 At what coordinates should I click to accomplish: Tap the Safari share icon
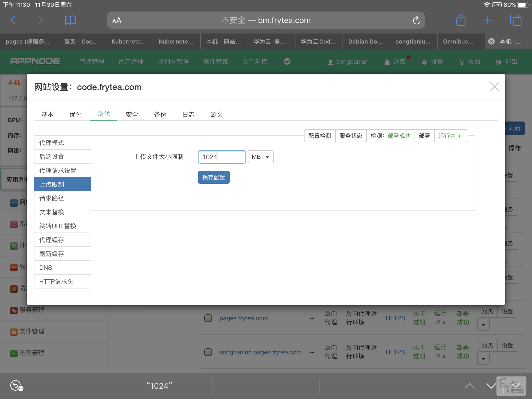click(460, 20)
